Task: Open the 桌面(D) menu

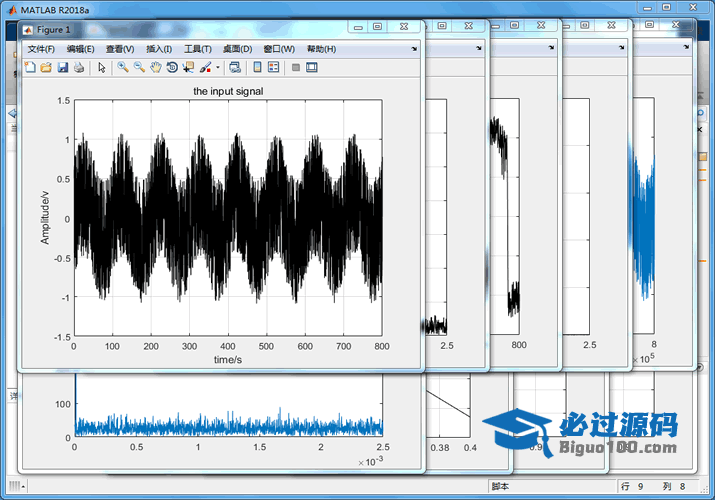Action: tap(238, 49)
